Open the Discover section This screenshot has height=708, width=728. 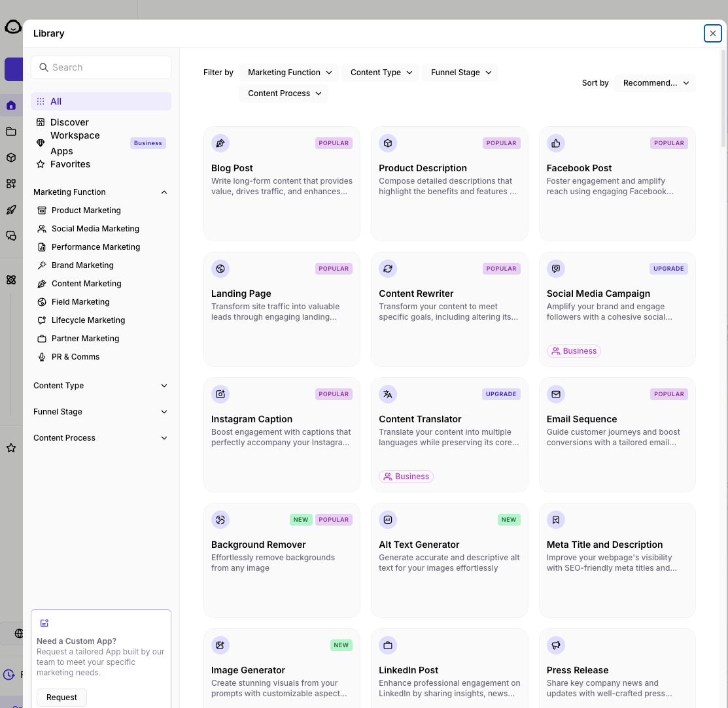(101, 122)
